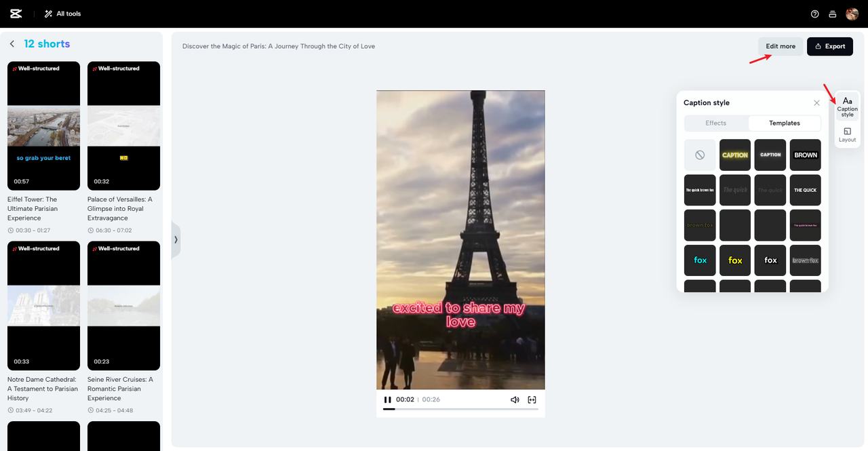Open the user profile avatar
The height and width of the screenshot is (451, 868).
pos(852,14)
